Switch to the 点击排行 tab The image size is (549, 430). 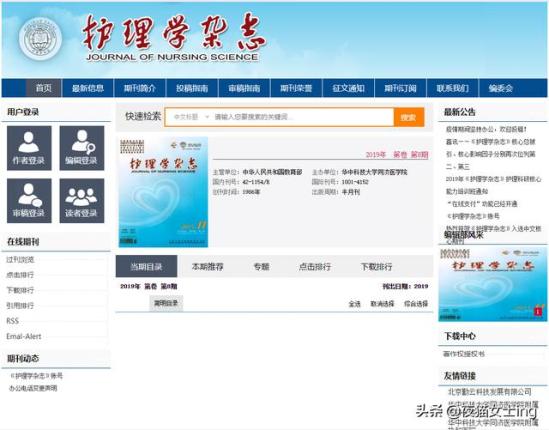pyautogui.click(x=315, y=267)
